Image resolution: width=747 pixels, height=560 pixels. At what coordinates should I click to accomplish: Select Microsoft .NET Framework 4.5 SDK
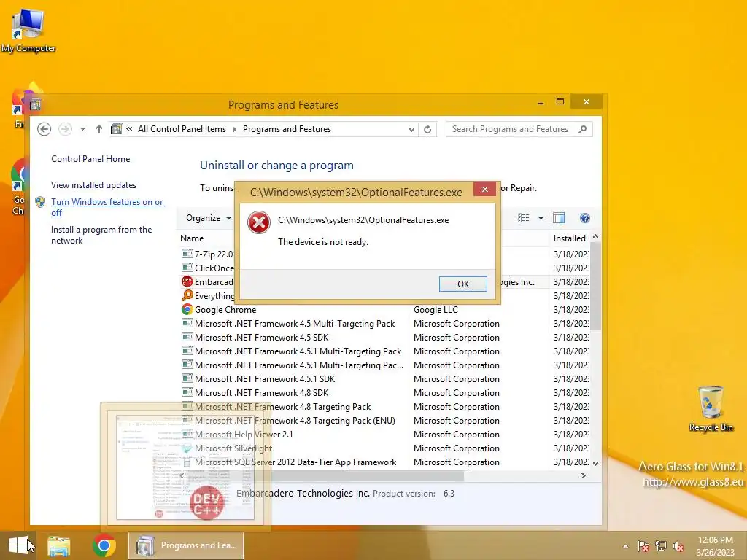[x=262, y=337]
